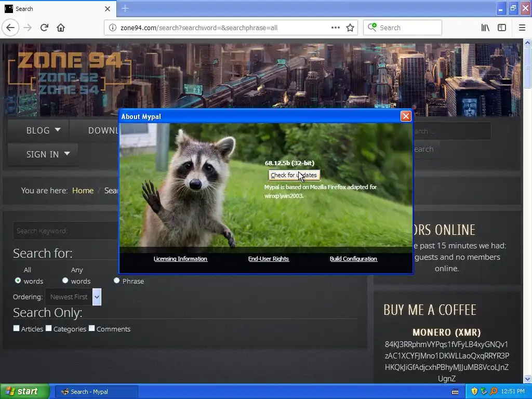Viewport: 532px width, 399px height.
Task: Click the Check for updates button
Action: click(x=294, y=175)
